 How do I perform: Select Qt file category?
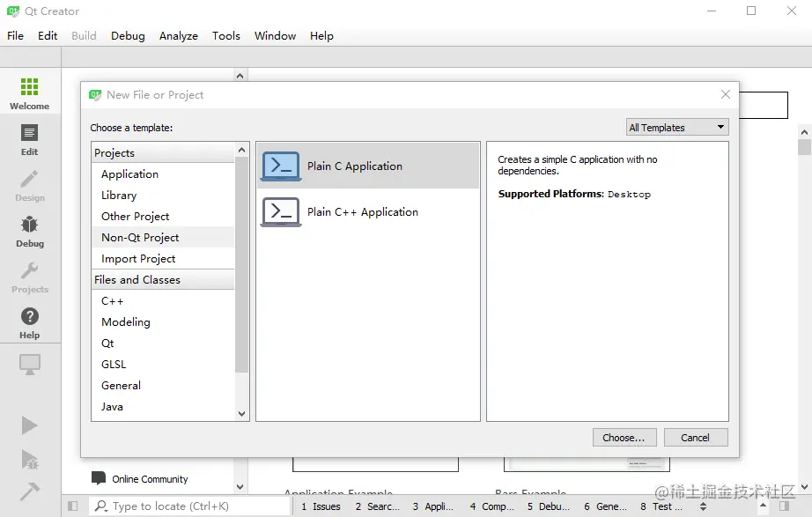pos(163,343)
